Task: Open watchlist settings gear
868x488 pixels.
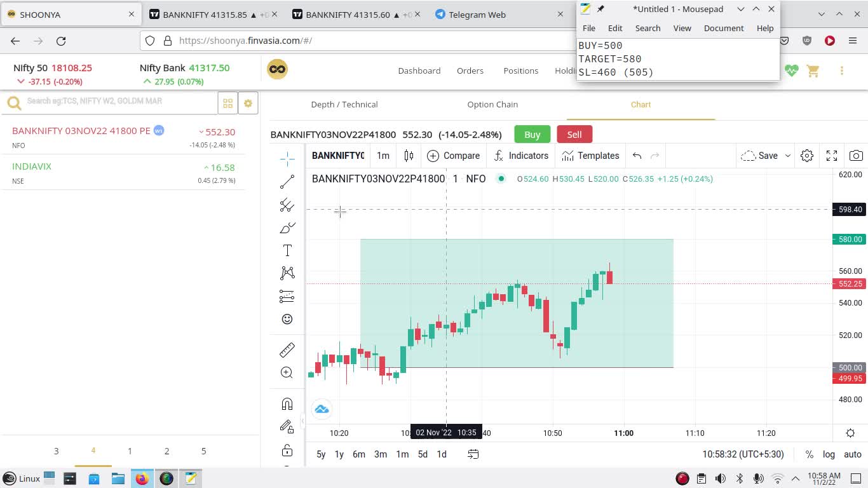Action: (x=248, y=103)
